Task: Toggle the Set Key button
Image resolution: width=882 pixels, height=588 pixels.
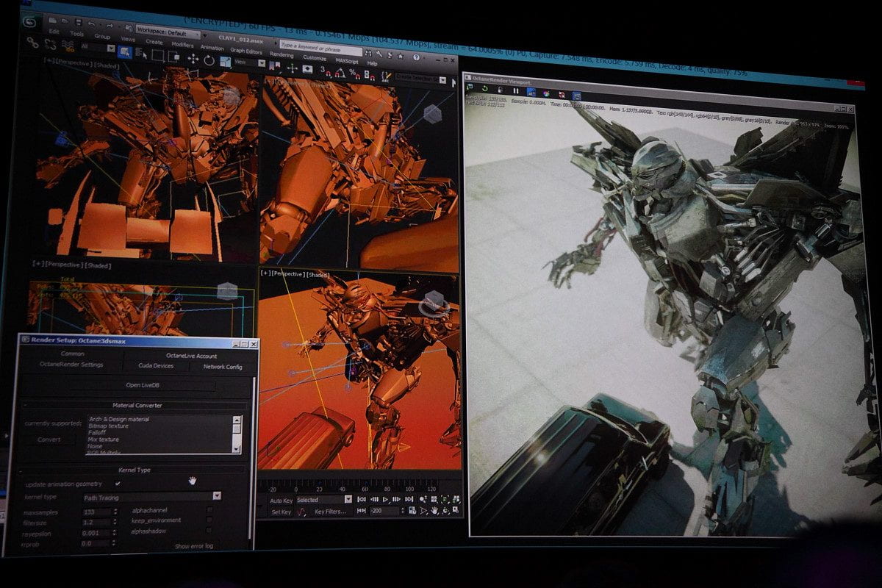Action: click(x=282, y=512)
